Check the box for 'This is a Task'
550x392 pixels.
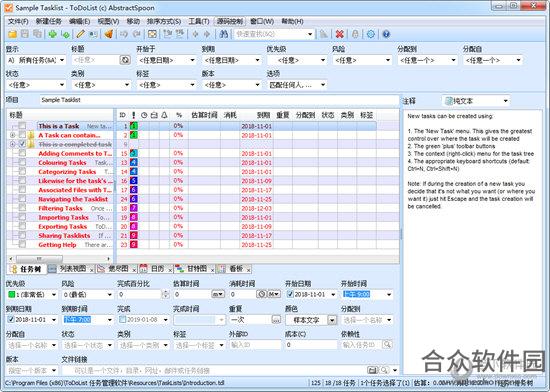coord(22,126)
